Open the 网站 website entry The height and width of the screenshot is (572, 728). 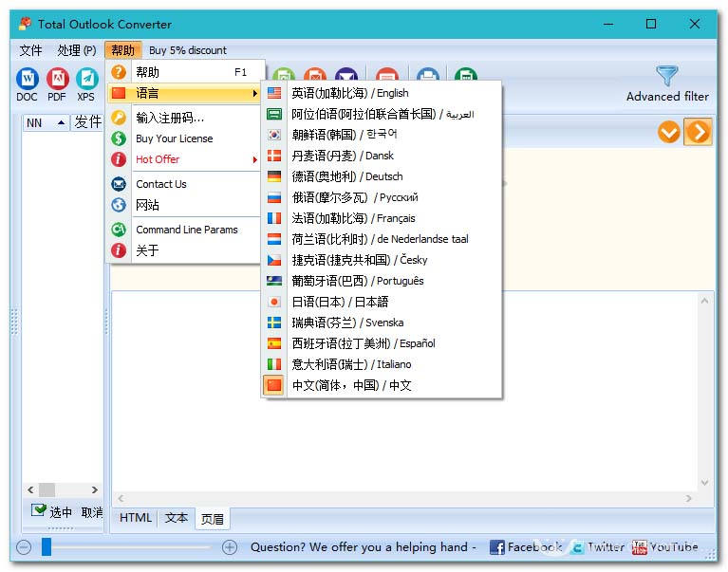(x=185, y=205)
